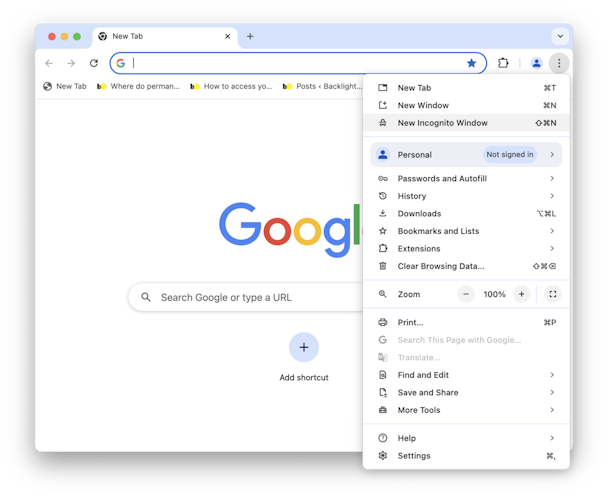Select New Incognito Window
The width and height of the screenshot is (608, 498).
[466, 123]
